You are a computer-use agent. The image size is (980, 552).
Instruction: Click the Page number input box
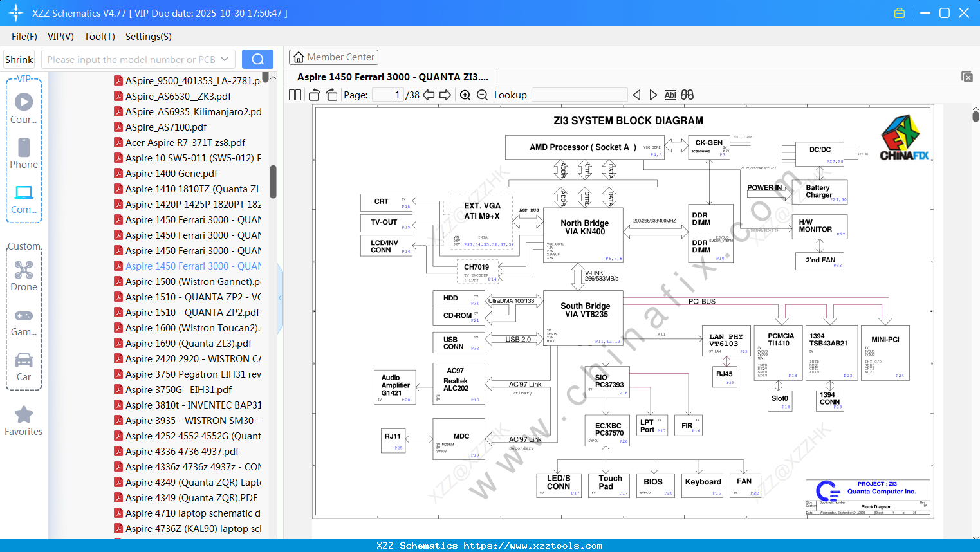[x=387, y=95]
